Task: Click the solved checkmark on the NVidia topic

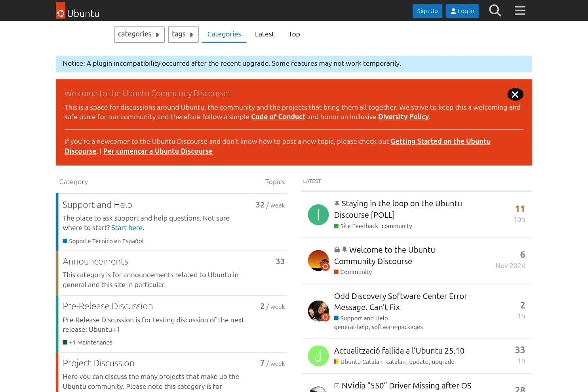Action: coord(337,385)
